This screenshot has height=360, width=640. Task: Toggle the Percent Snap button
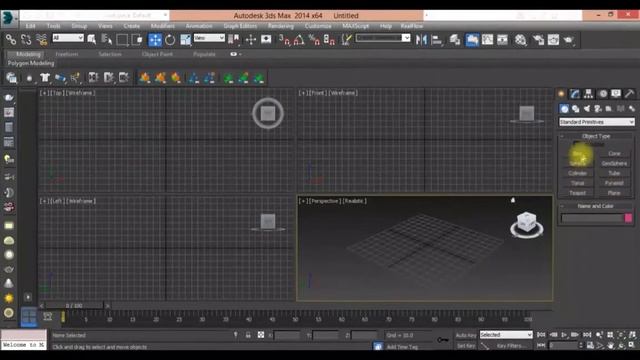314,40
